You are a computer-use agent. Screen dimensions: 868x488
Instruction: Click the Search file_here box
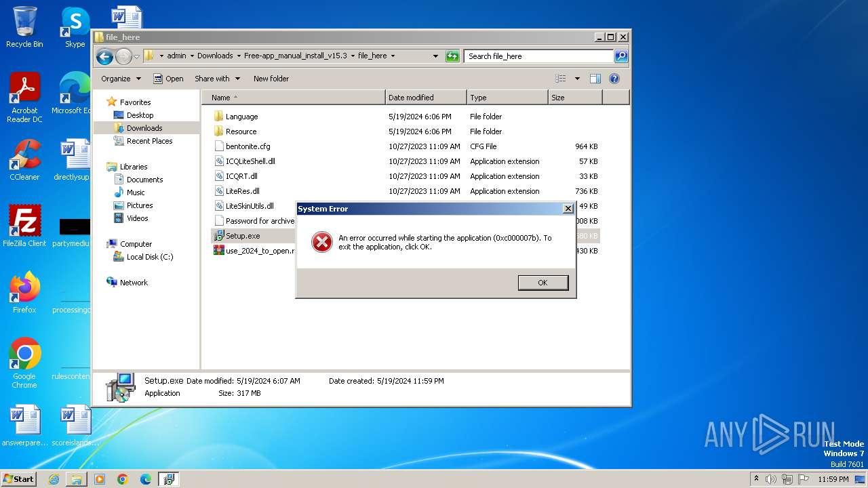pos(539,56)
